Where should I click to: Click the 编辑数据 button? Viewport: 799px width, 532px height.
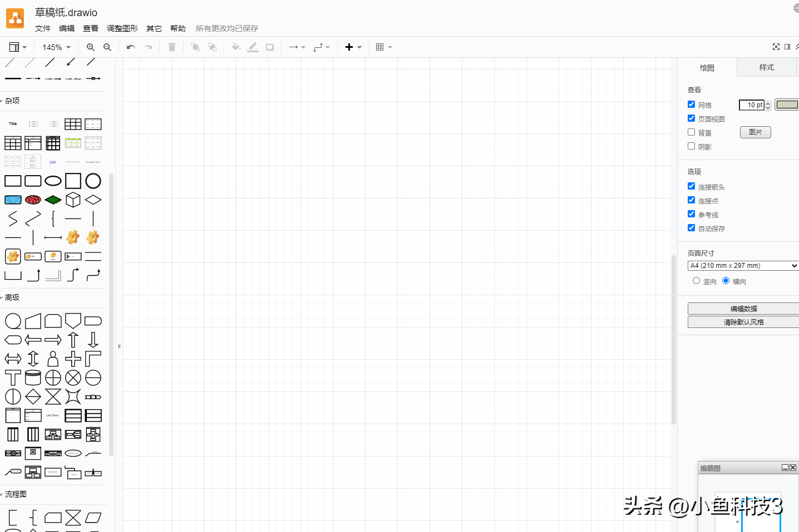(x=743, y=308)
